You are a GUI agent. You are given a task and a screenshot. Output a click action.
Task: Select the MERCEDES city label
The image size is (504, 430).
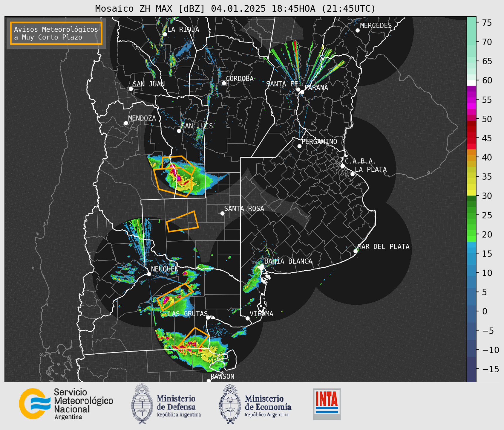[376, 26]
